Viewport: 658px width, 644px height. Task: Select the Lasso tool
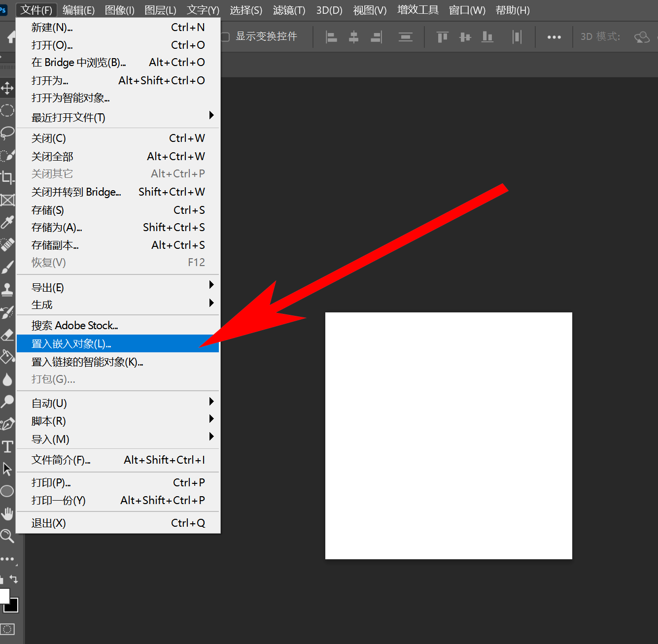7,133
